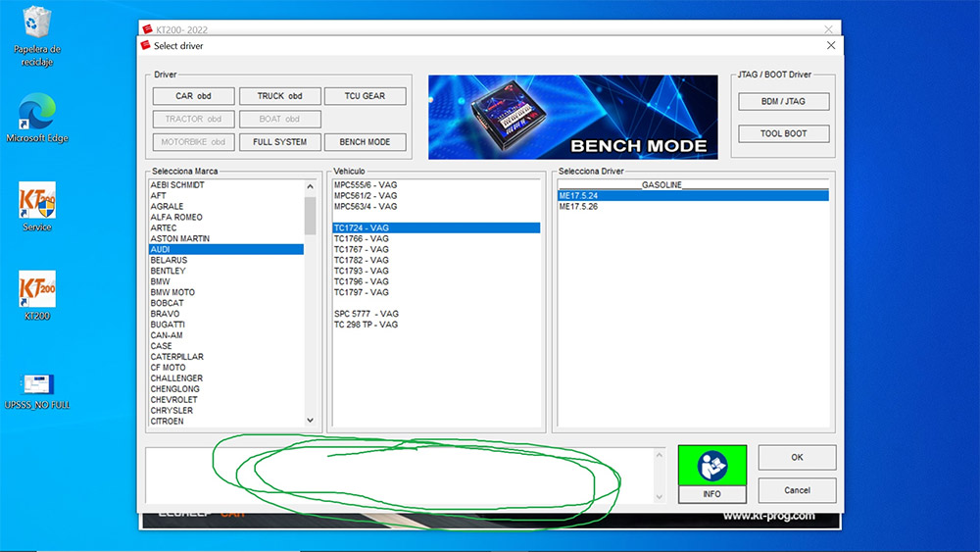980x552 pixels.
Task: Click the green INFO manual icon
Action: click(711, 465)
